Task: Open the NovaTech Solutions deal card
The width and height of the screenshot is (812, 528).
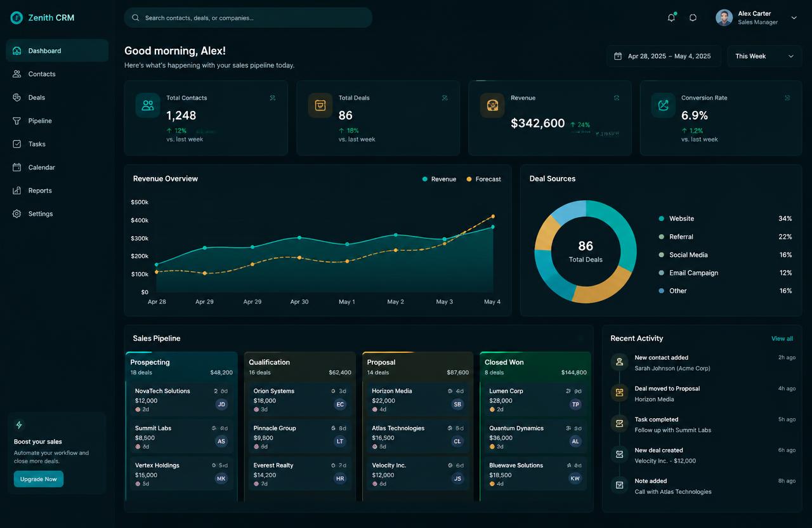Action: point(181,399)
